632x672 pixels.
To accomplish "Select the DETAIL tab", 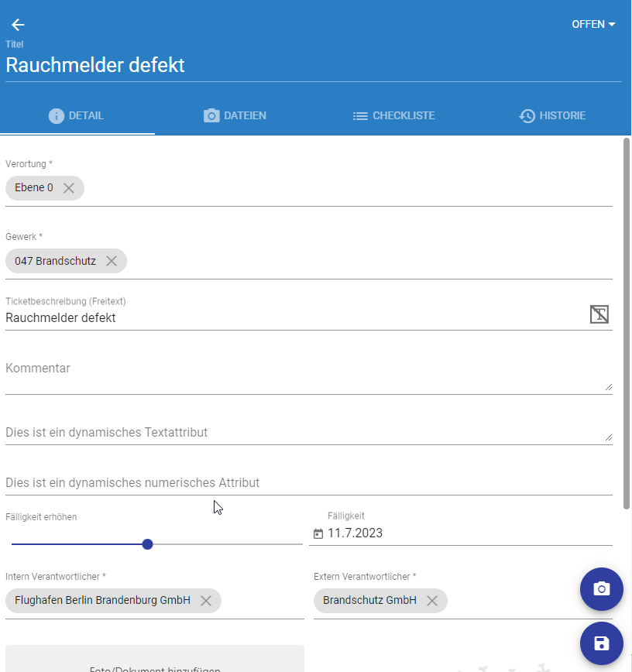I will pyautogui.click(x=76, y=116).
